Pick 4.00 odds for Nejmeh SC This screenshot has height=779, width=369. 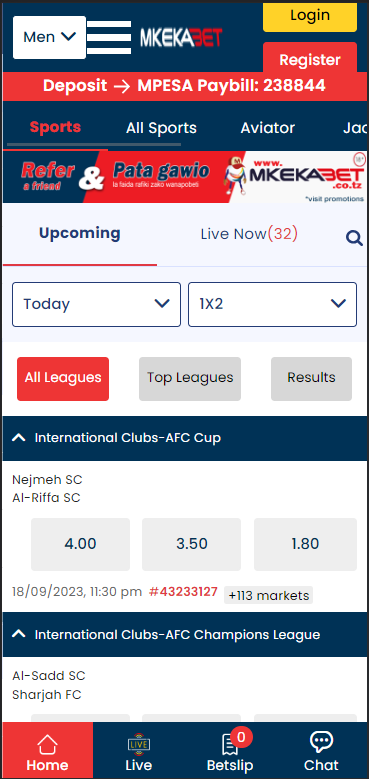(80, 545)
